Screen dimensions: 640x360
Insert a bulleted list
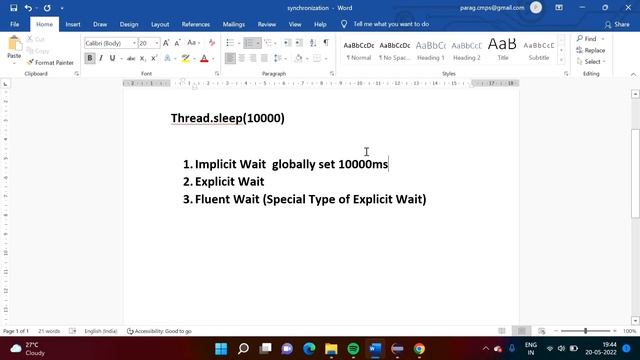230,42
